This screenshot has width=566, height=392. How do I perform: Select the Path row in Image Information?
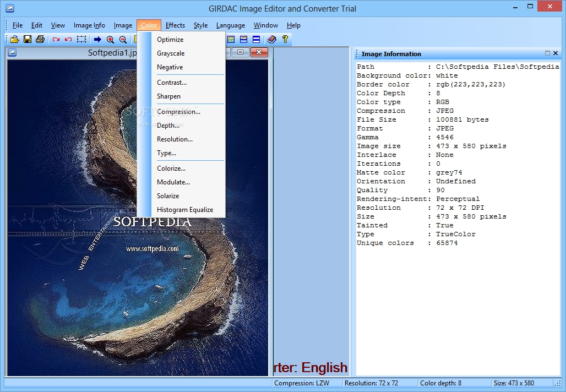click(x=458, y=67)
